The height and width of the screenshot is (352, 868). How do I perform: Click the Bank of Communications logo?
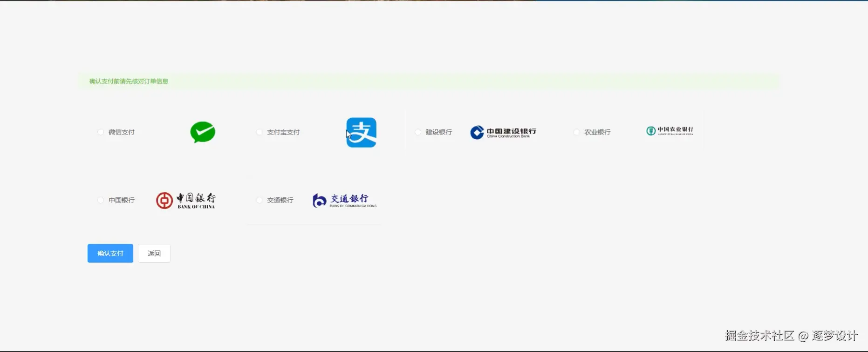pyautogui.click(x=344, y=200)
